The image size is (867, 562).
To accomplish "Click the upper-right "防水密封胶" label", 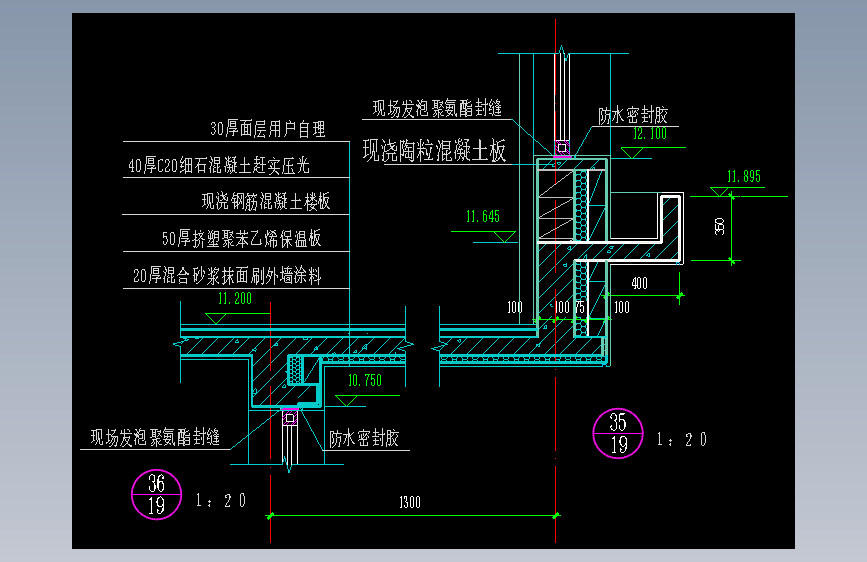I will click(x=633, y=116).
